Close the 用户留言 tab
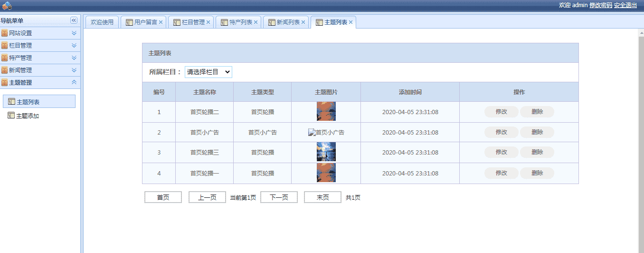 pos(161,22)
